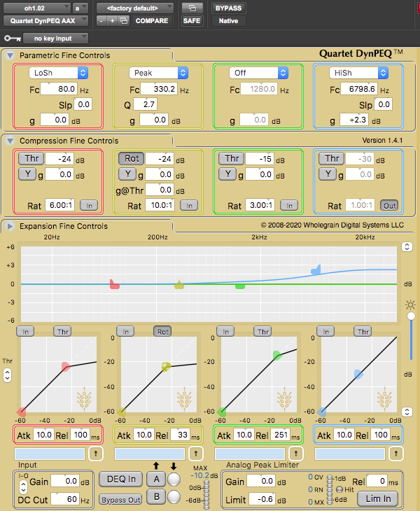
Task: Open the insert position 'a' selector
Action: (80, 8)
